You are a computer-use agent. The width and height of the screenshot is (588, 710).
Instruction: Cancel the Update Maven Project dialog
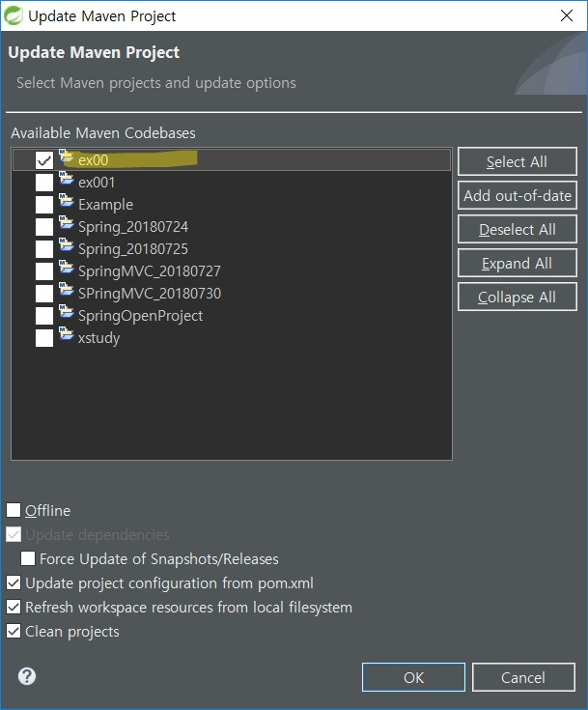pos(523,677)
